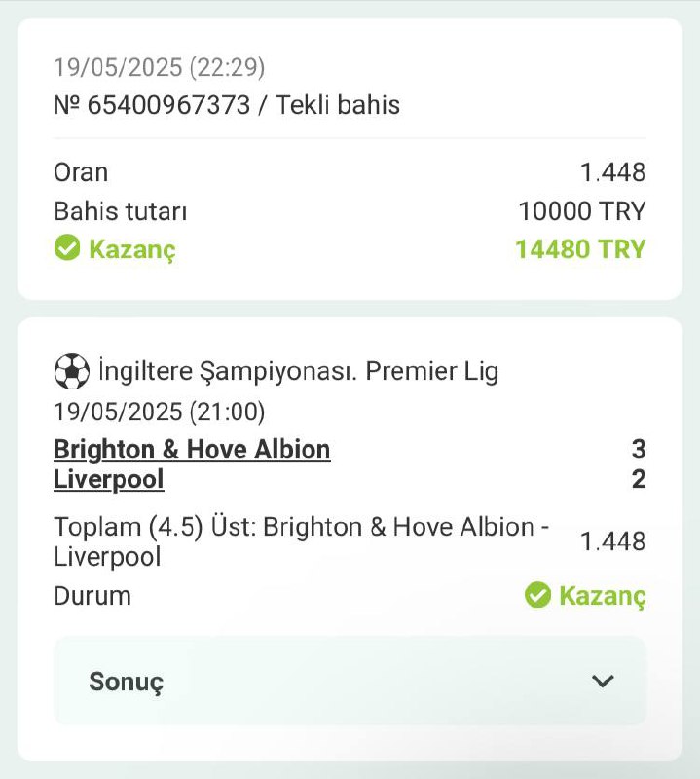
Task: Click the soccer ball sport icon
Action: (71, 371)
